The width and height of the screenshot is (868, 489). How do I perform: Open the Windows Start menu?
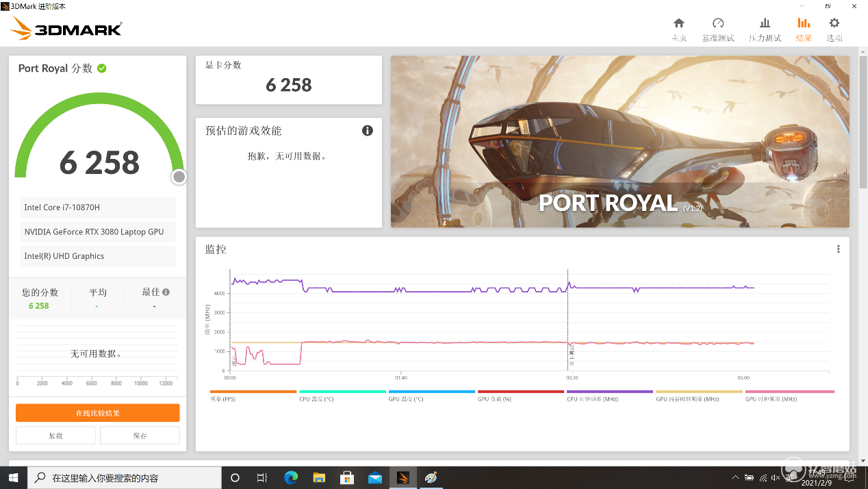14,477
